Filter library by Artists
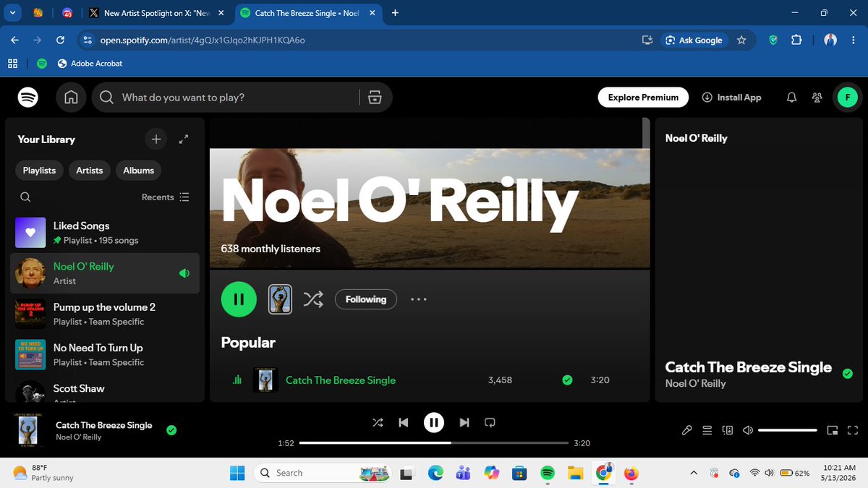Image resolution: width=868 pixels, height=488 pixels. click(x=90, y=171)
